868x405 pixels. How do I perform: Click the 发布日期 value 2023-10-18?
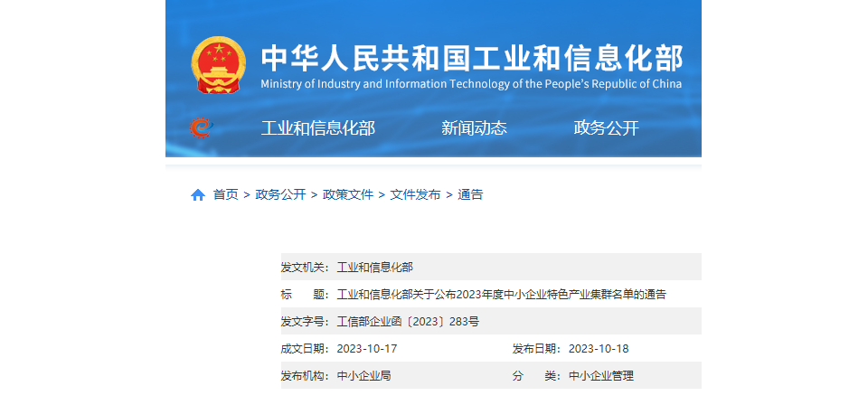point(599,349)
